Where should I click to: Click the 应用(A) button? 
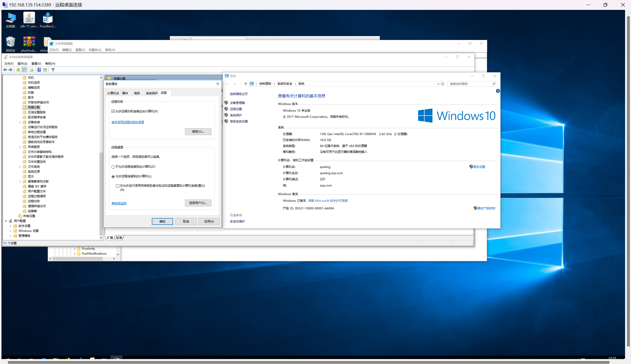pos(209,221)
